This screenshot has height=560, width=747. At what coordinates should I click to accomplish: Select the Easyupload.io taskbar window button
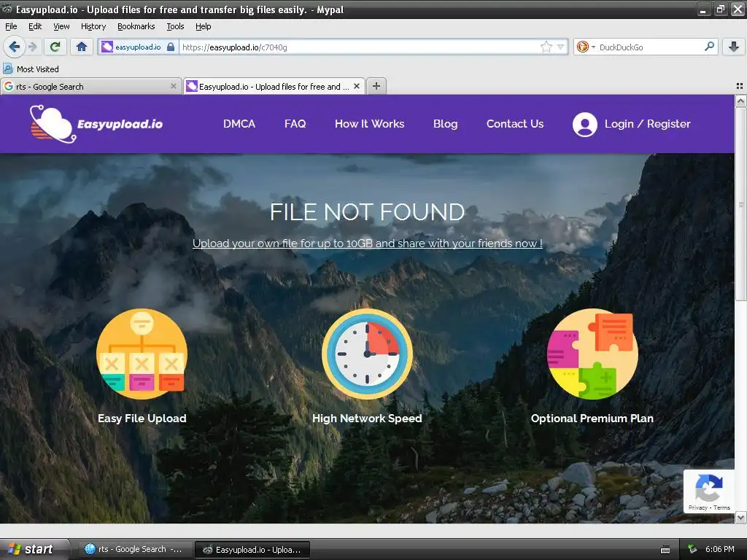252,550
